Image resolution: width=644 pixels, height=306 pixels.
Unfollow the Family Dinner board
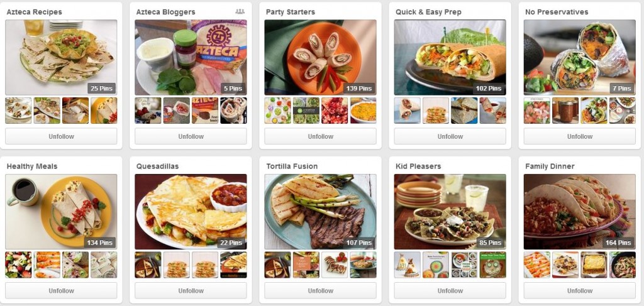point(579,290)
